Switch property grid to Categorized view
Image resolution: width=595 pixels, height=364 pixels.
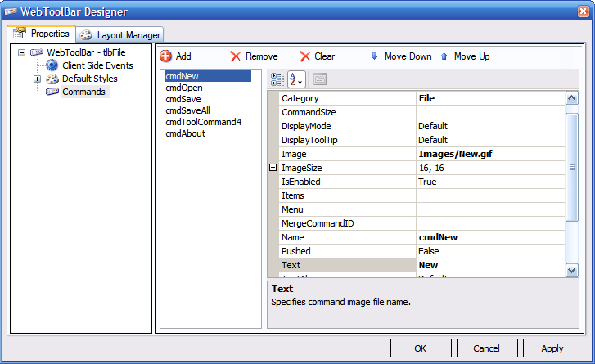click(x=277, y=79)
